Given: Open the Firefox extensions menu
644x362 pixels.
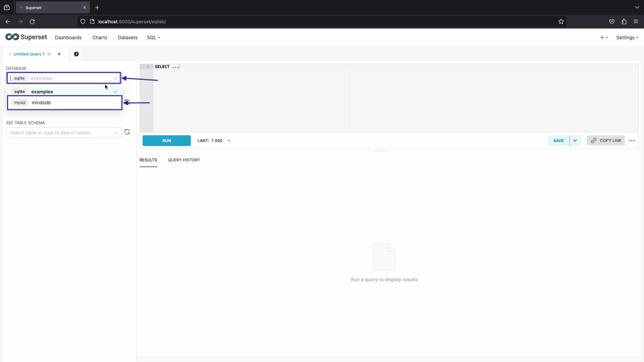Looking at the screenshot, I should [623, 21].
